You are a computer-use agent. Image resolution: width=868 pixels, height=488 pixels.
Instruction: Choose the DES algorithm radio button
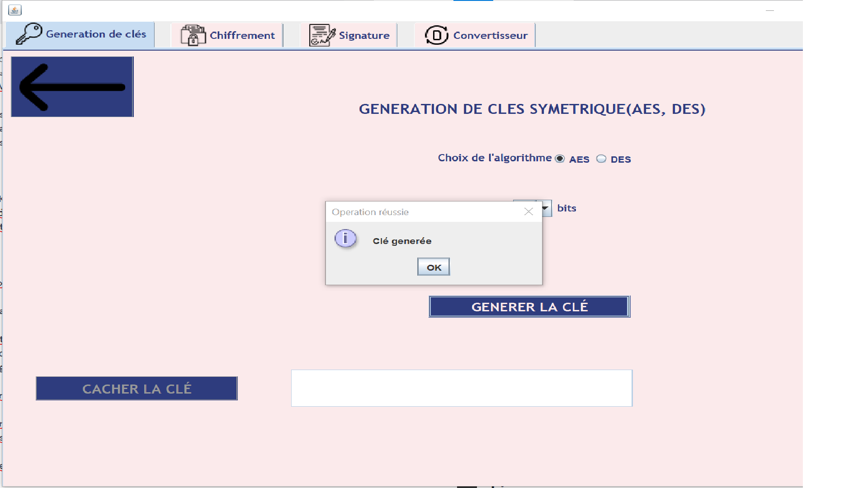pyautogui.click(x=601, y=159)
